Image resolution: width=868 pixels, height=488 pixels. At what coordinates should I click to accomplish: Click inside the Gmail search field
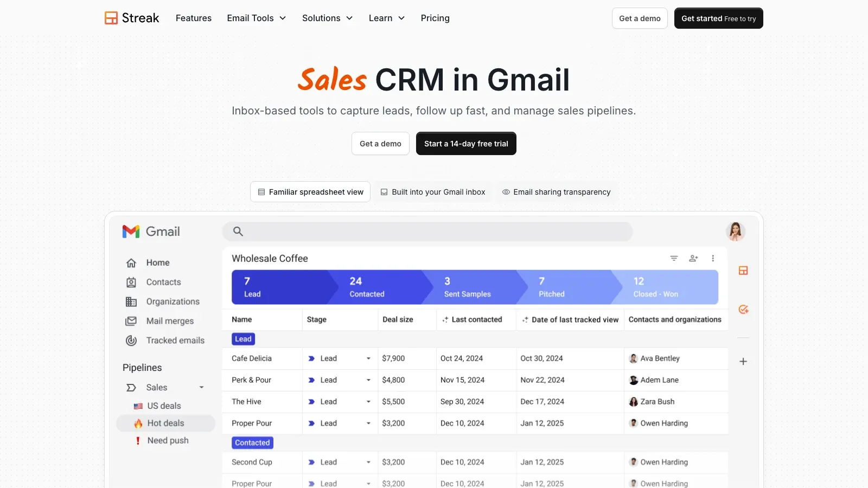point(427,232)
